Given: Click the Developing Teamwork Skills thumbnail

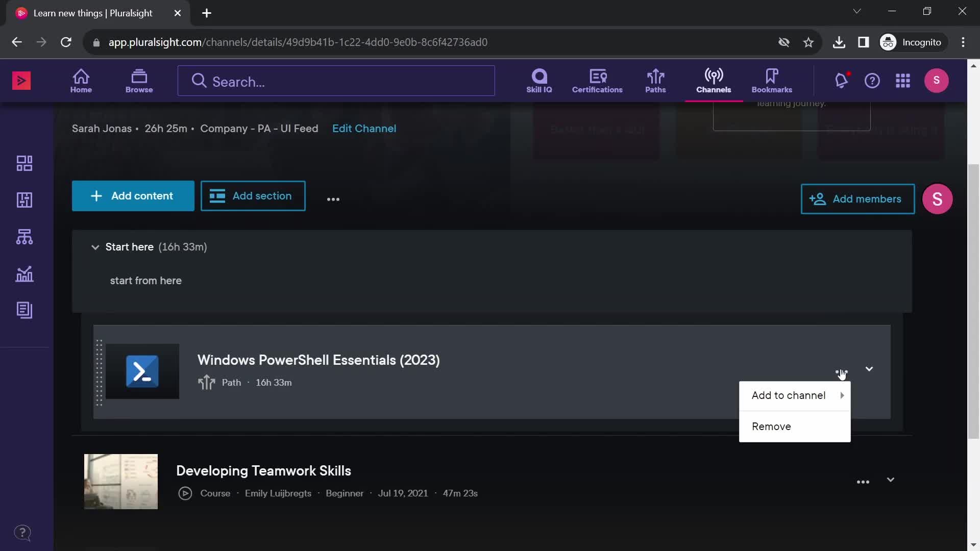Looking at the screenshot, I should tap(120, 482).
